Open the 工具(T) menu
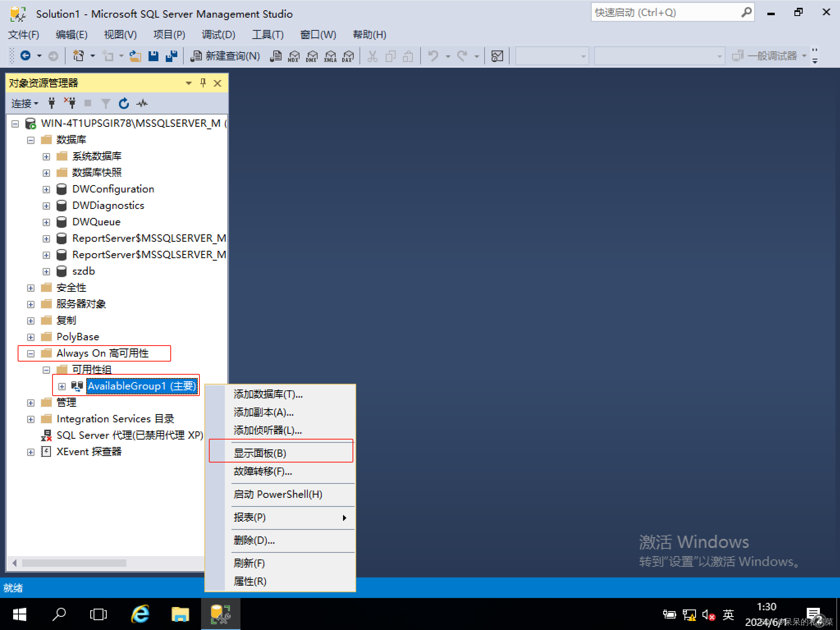The height and width of the screenshot is (630, 840). click(x=268, y=34)
